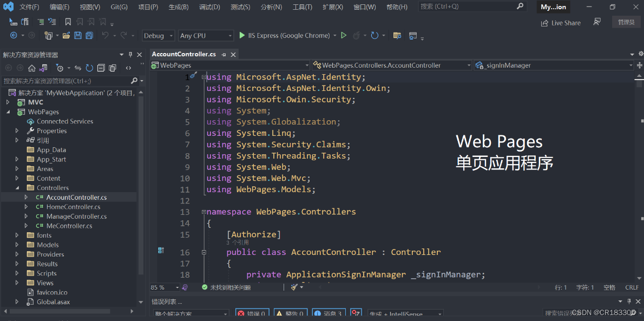Click the Live Share button
The image size is (644, 321).
561,23
